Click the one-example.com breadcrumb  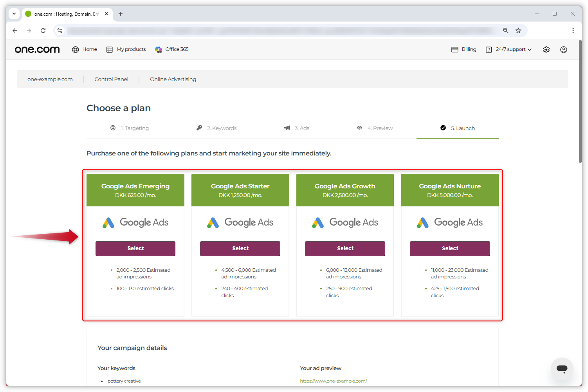coord(50,79)
